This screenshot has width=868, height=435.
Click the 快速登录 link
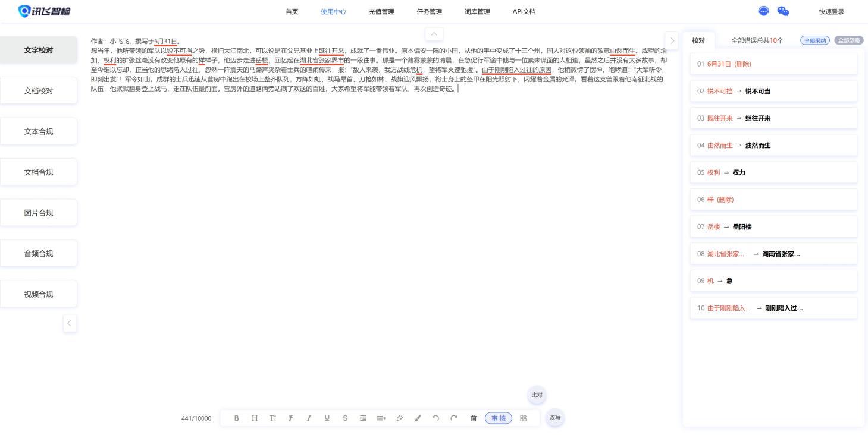(831, 12)
